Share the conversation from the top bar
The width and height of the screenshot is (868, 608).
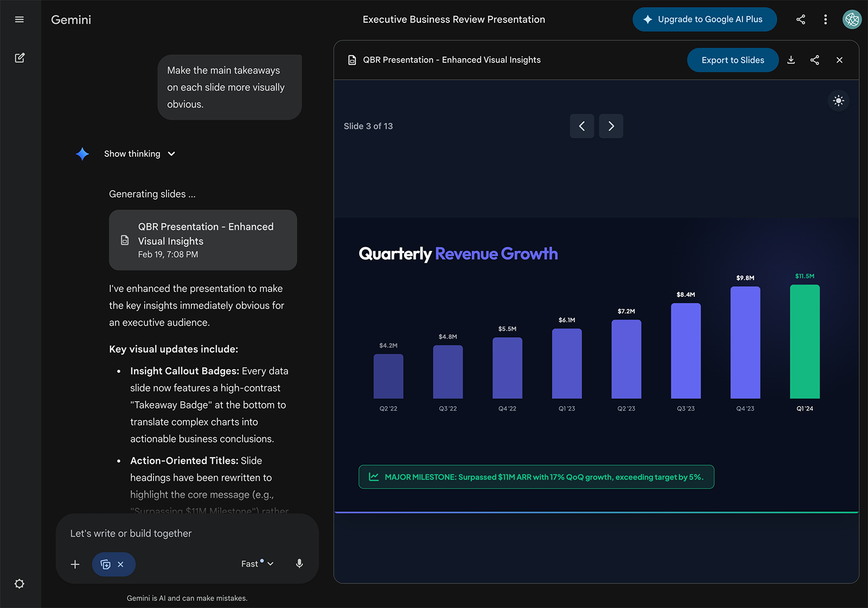click(x=800, y=20)
